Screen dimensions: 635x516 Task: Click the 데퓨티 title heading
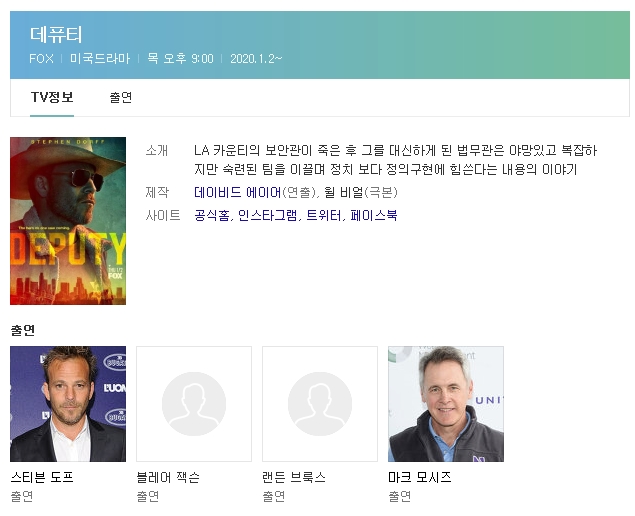click(x=56, y=34)
